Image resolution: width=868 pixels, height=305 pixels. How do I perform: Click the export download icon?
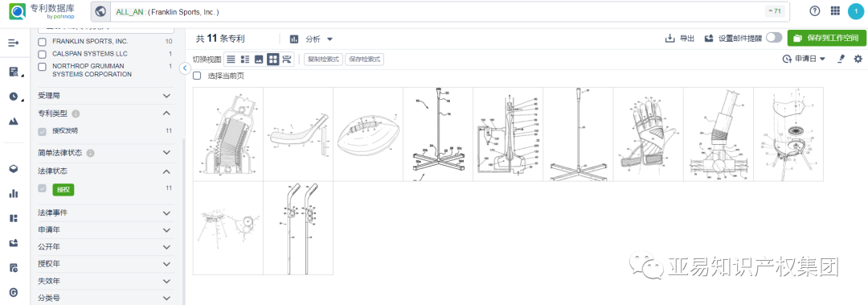pyautogui.click(x=669, y=39)
